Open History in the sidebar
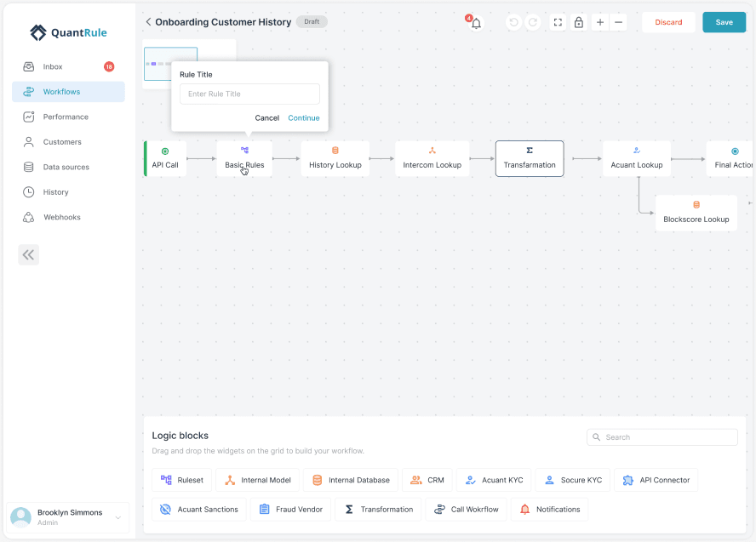Viewport: 756px width, 542px height. (68, 191)
